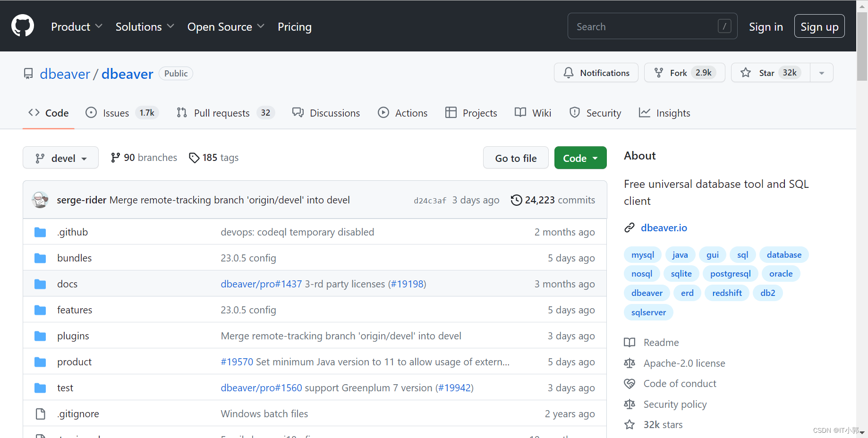Open the Pricing page

tap(295, 27)
